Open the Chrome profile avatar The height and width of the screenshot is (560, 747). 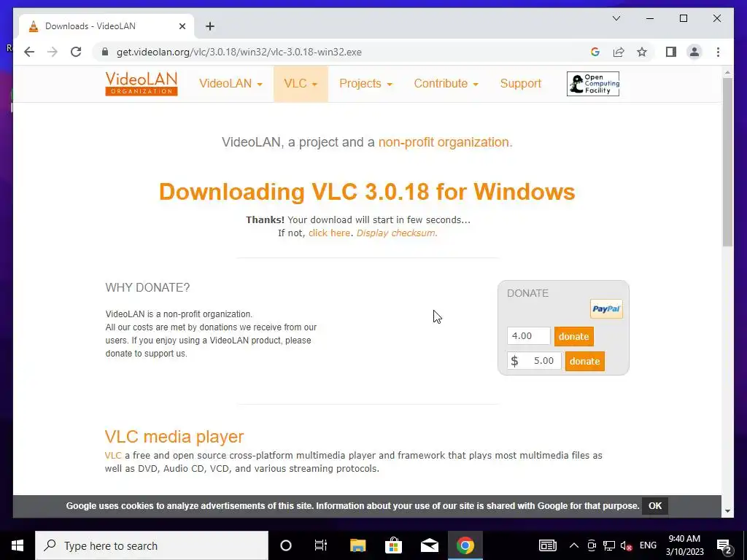pos(694,52)
